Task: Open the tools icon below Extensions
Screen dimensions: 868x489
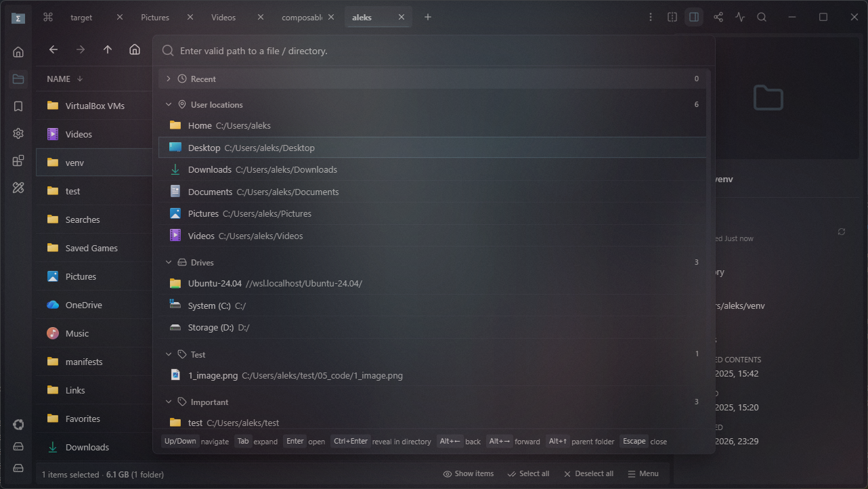Action: (x=18, y=188)
